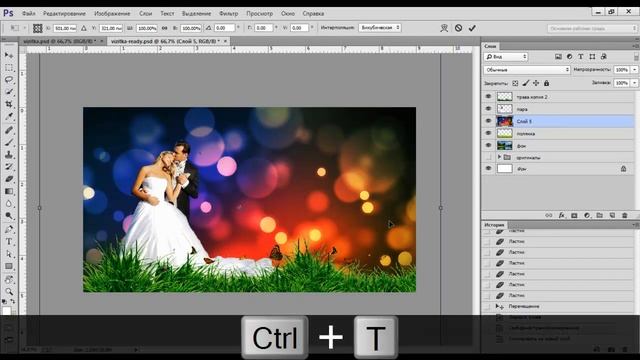Viewport: 640px width, 360px height.
Task: Click the Слой 5 layer thumbnail
Action: [504, 121]
